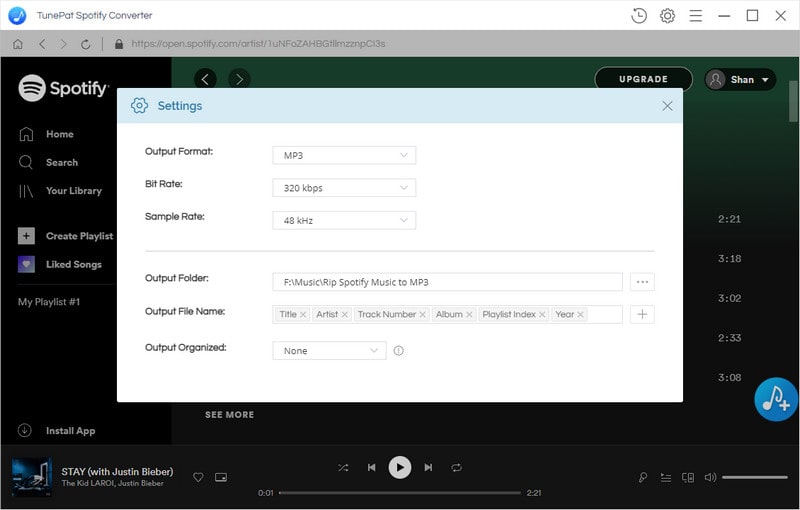
Task: Add a file name tag with plus button
Action: (642, 315)
